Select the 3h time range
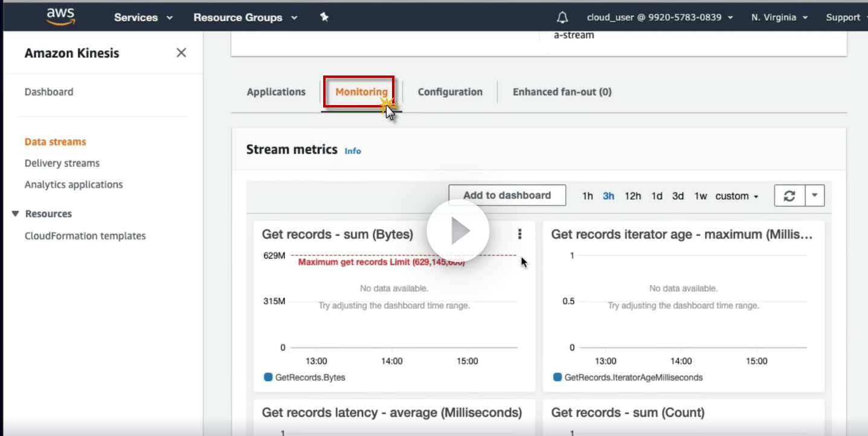 click(x=608, y=196)
